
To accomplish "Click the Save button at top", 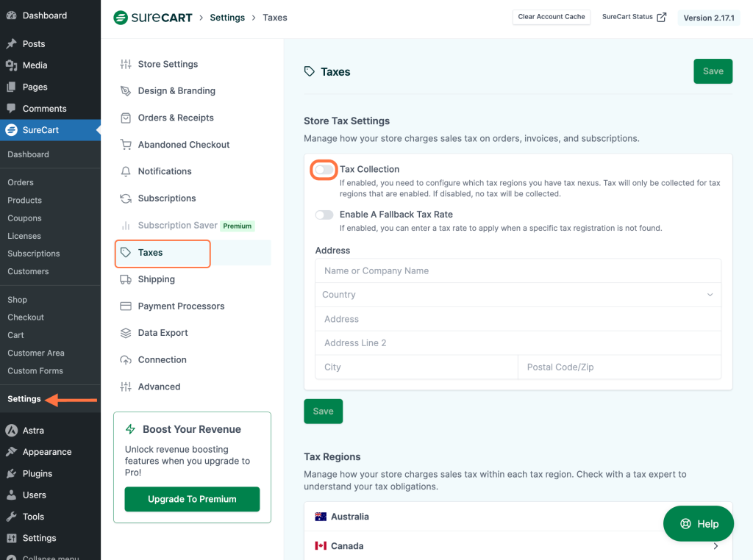I will point(712,71).
